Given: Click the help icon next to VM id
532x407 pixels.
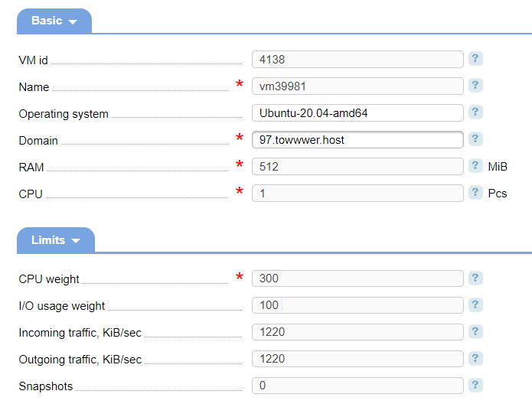Looking at the screenshot, I should pos(475,58).
